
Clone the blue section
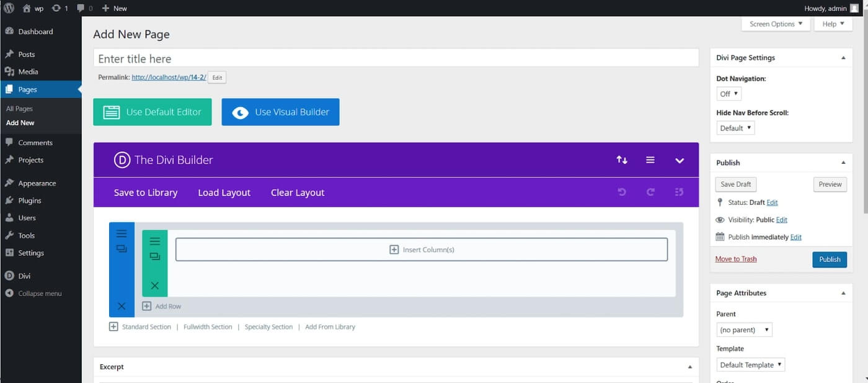point(122,248)
